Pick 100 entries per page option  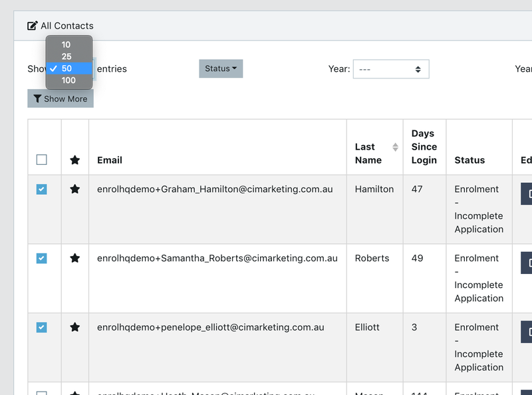68,80
